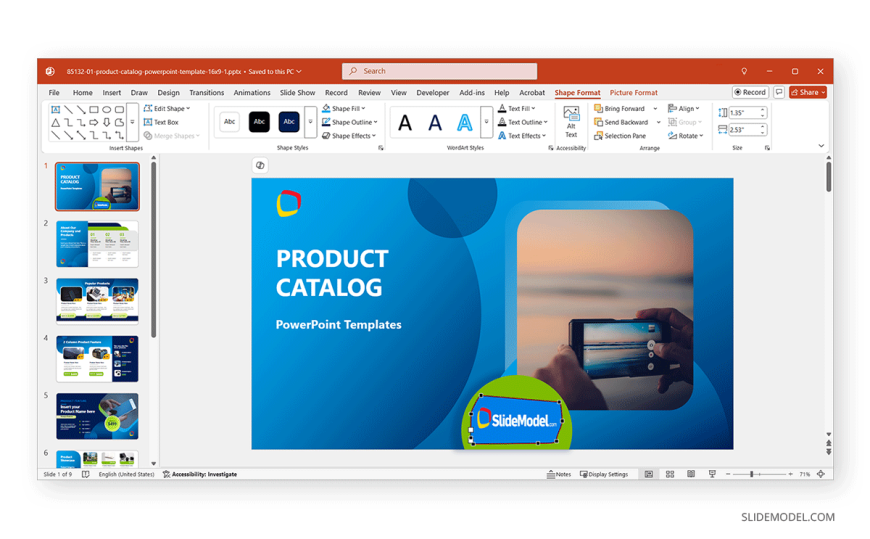Open Display Settings in the status bar
Viewport: 870px width, 539px height.
[x=604, y=474]
